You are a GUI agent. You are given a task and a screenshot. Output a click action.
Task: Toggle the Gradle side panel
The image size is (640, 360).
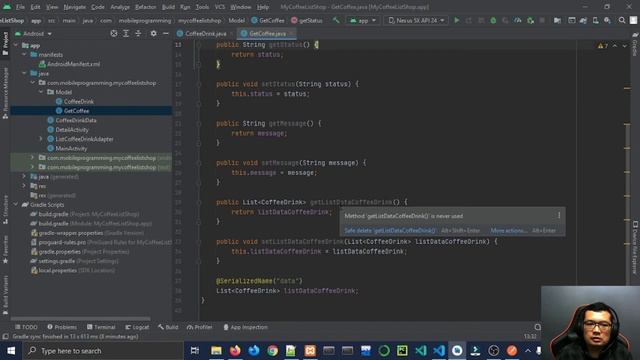(x=635, y=44)
